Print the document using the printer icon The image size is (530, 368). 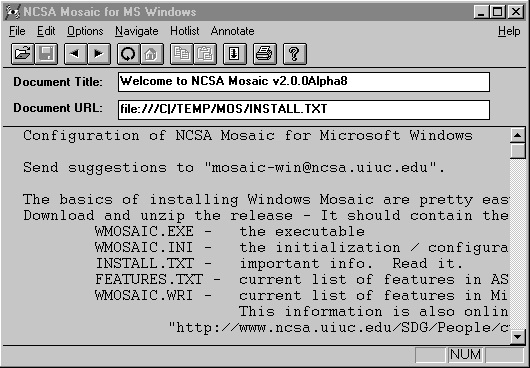264,54
